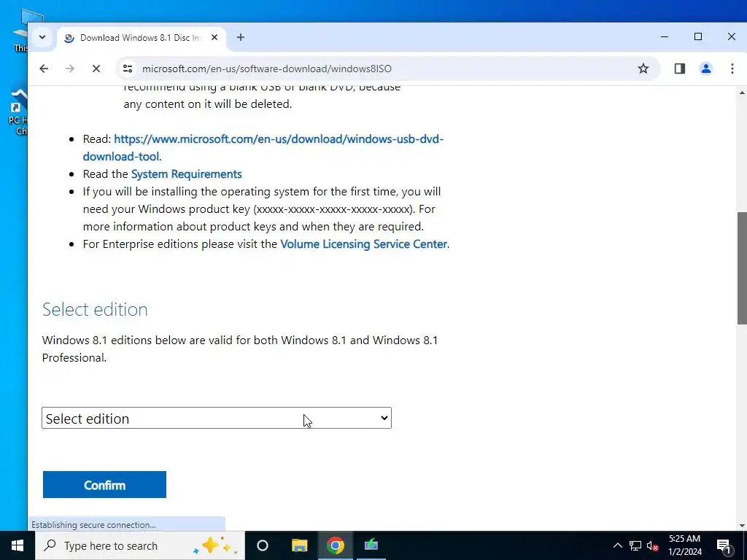Open Chrome side panel
The image size is (747, 560).
680,69
